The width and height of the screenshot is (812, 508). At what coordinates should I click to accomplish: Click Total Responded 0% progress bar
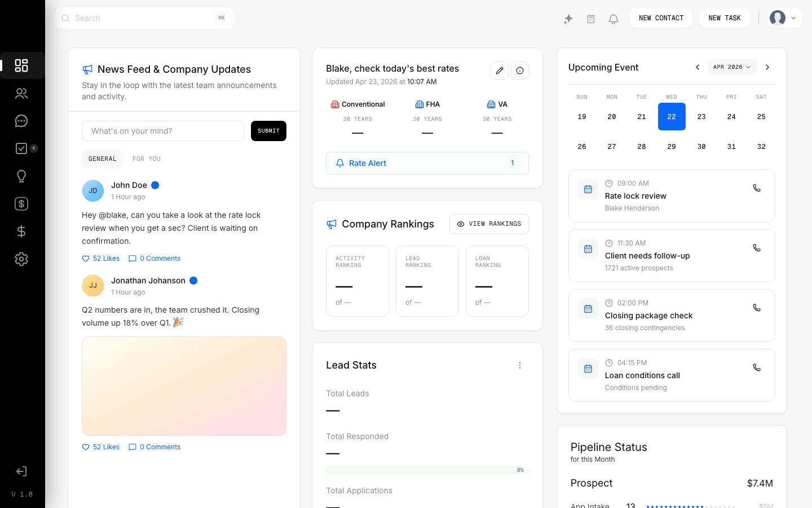pyautogui.click(x=427, y=470)
